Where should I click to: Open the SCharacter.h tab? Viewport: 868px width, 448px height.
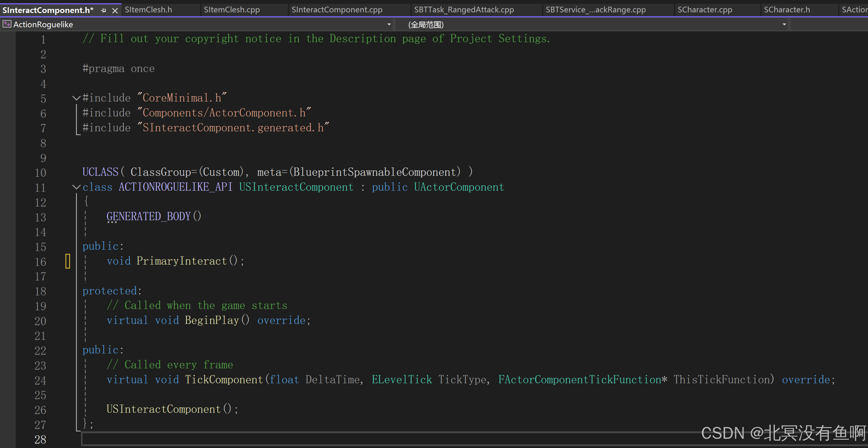[x=786, y=10]
